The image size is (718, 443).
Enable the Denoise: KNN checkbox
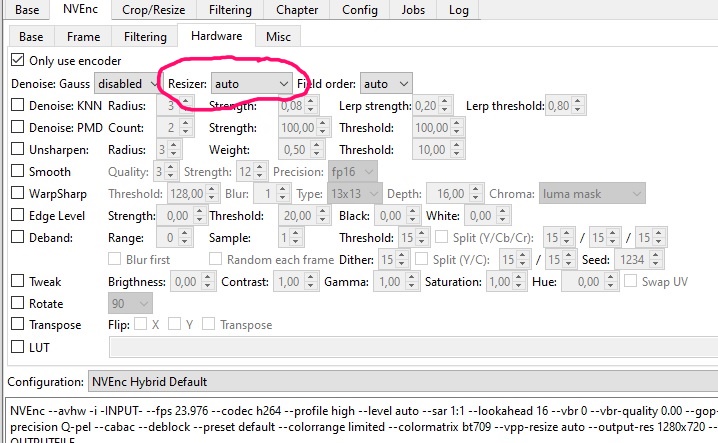[x=17, y=106]
